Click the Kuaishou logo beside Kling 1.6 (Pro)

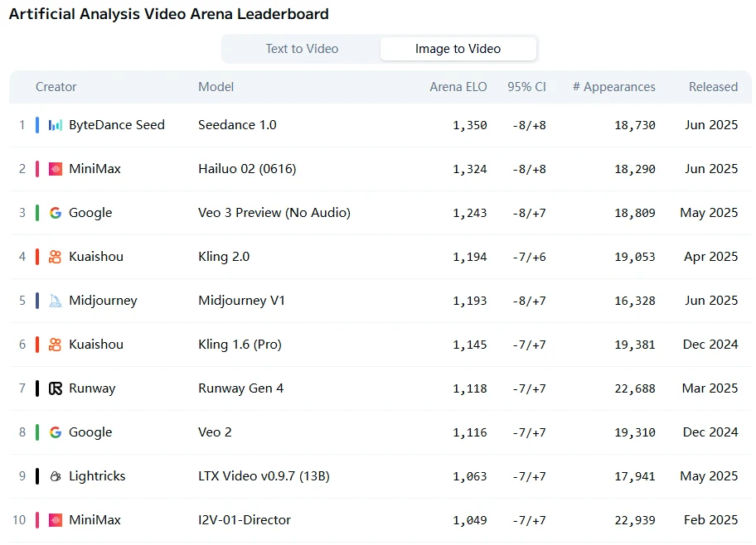[56, 345]
